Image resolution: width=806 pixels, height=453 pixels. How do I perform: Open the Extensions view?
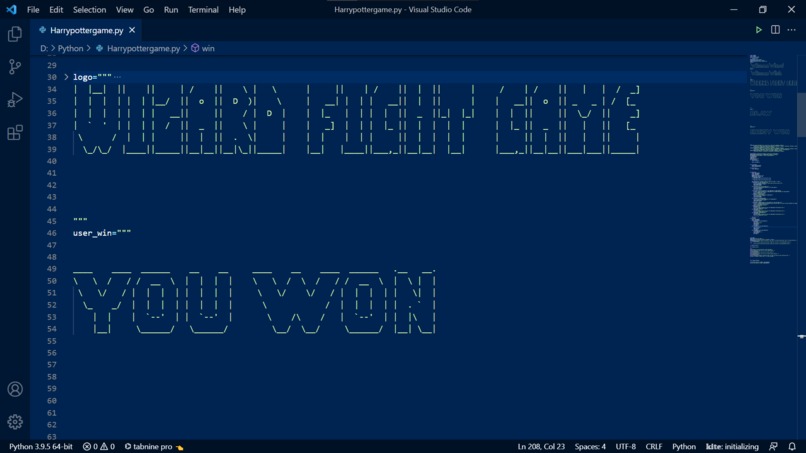pyautogui.click(x=15, y=133)
